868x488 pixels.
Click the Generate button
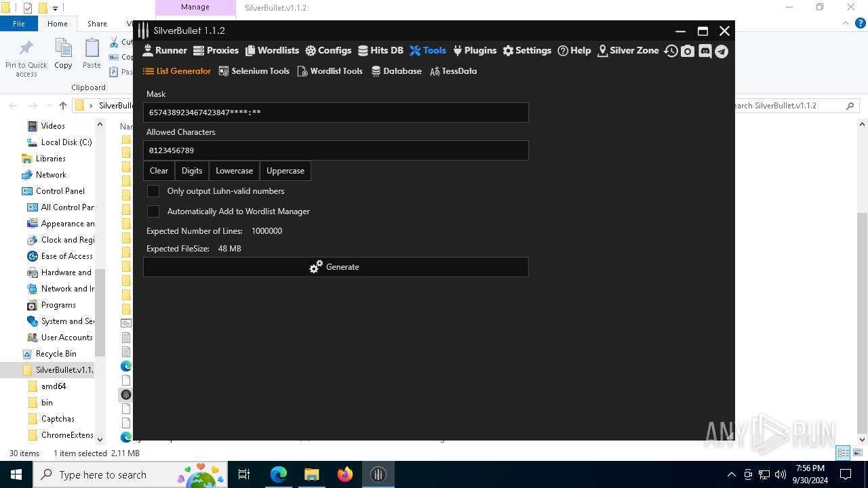pos(336,267)
